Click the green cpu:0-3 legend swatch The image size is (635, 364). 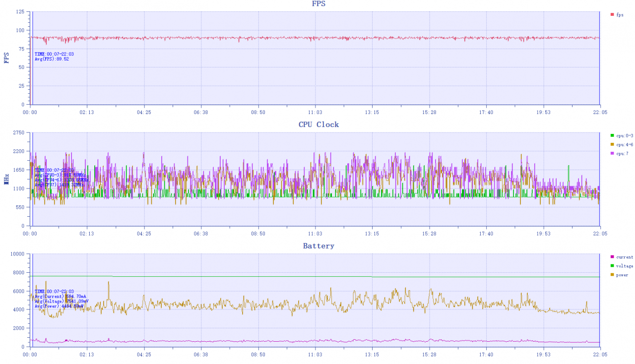tap(612, 135)
